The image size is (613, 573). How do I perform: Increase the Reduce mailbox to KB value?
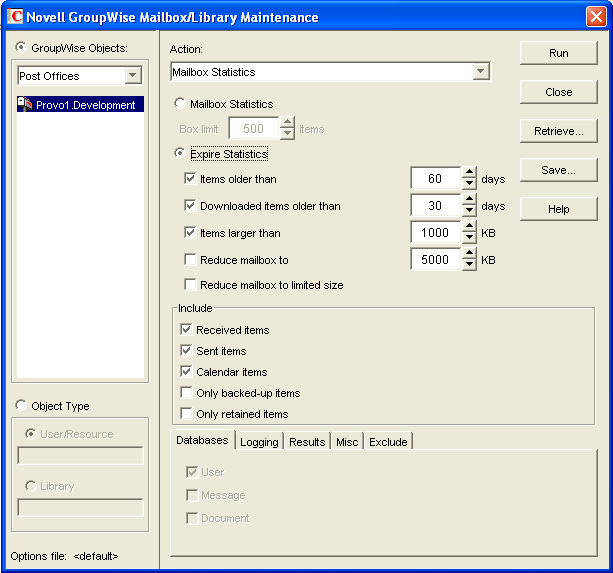click(469, 253)
